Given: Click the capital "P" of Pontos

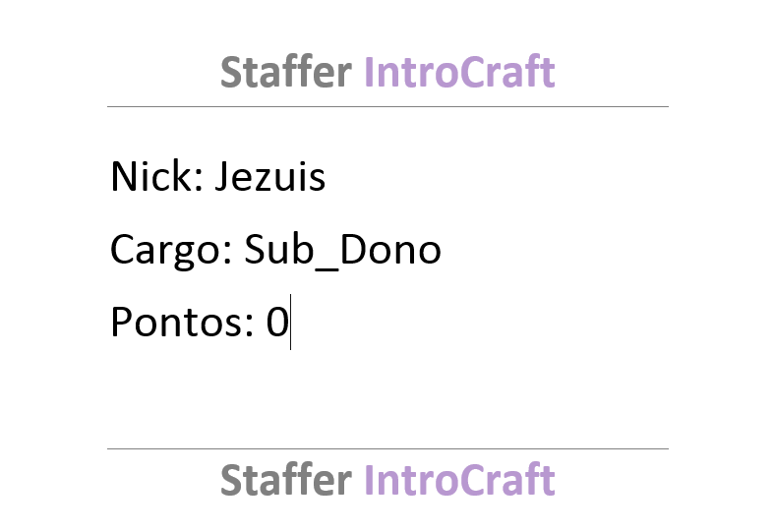Looking at the screenshot, I should click(122, 322).
